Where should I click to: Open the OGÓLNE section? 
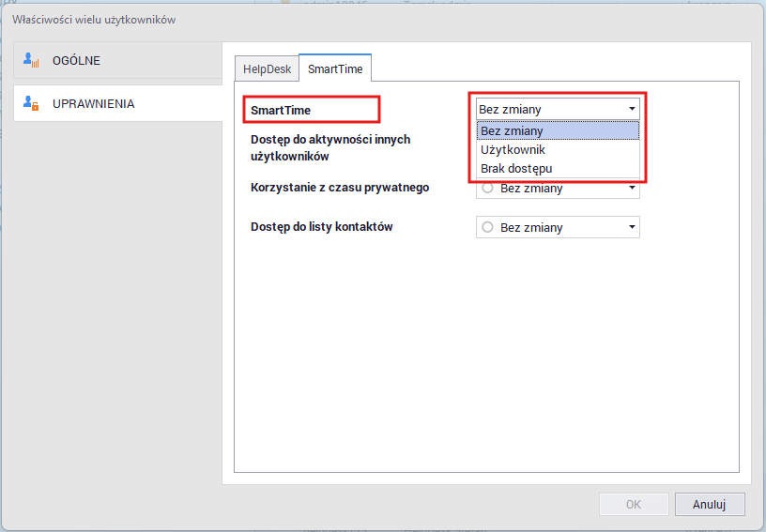117,60
